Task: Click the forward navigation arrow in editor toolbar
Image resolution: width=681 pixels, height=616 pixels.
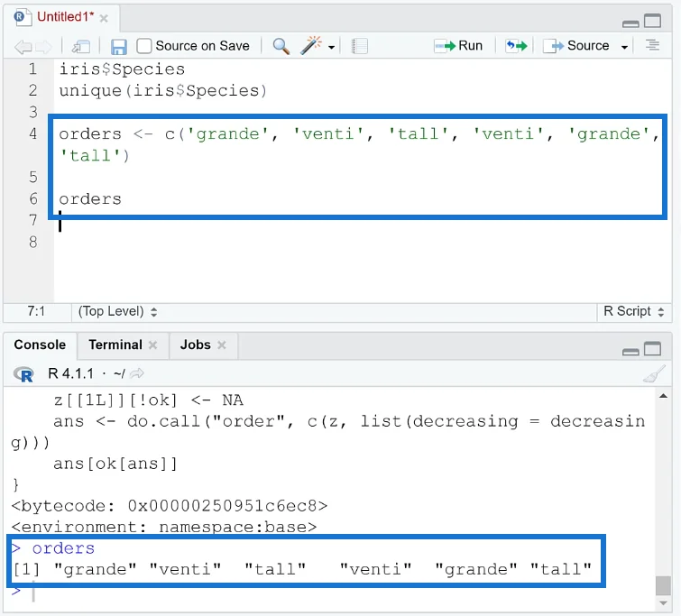Action: (x=43, y=46)
